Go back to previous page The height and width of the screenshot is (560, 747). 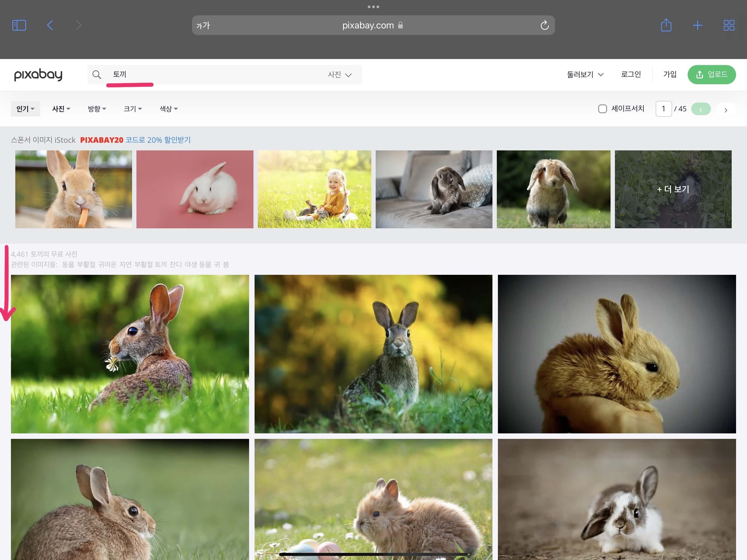pos(50,25)
